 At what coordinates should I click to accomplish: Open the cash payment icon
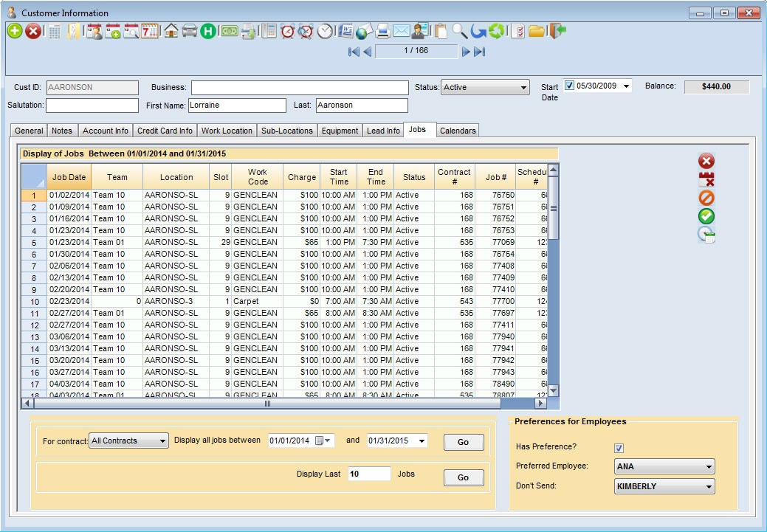pos(229,31)
